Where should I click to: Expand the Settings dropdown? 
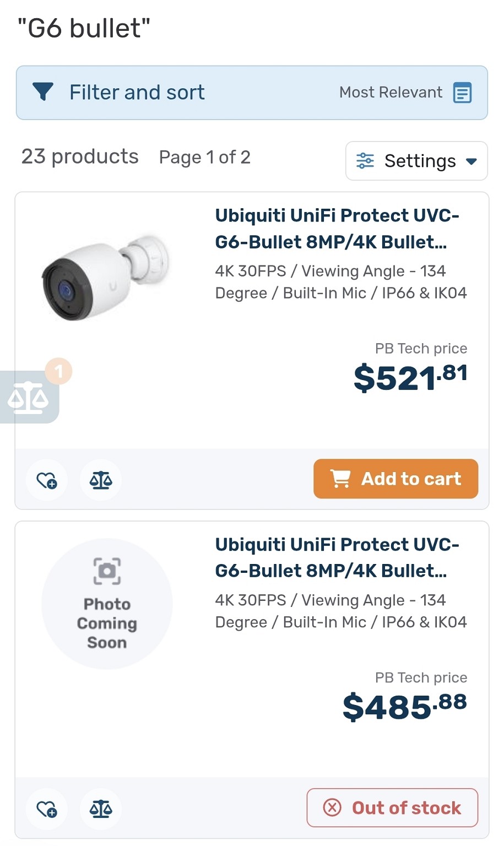pos(416,161)
